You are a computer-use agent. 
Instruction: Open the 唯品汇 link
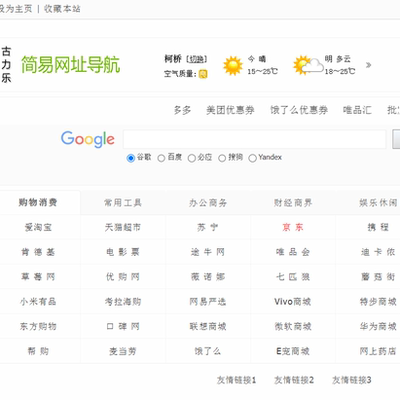(x=357, y=110)
